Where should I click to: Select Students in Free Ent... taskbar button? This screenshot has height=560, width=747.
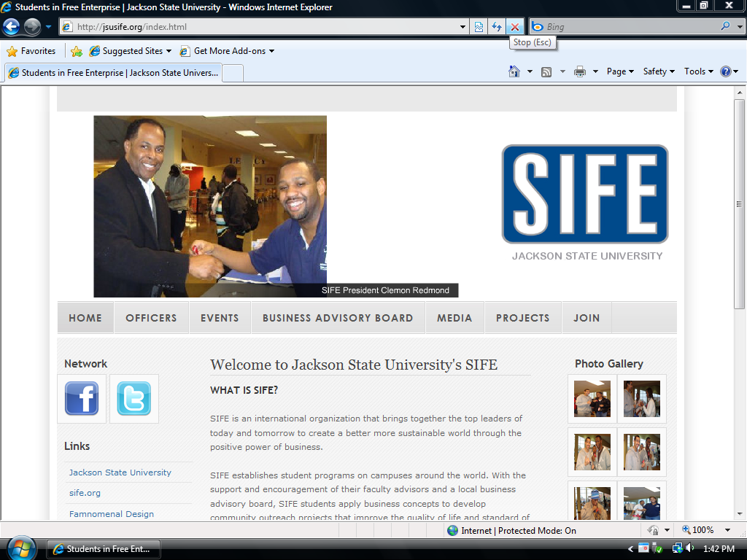(x=104, y=549)
